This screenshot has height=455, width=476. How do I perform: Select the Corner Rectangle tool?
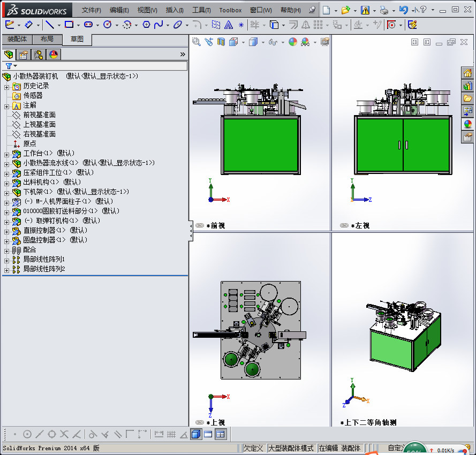pos(69,25)
